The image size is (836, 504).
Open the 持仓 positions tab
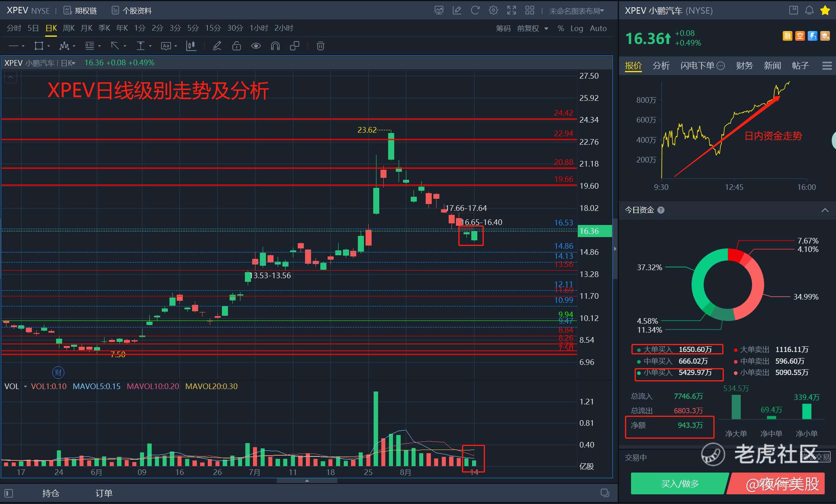(50, 493)
